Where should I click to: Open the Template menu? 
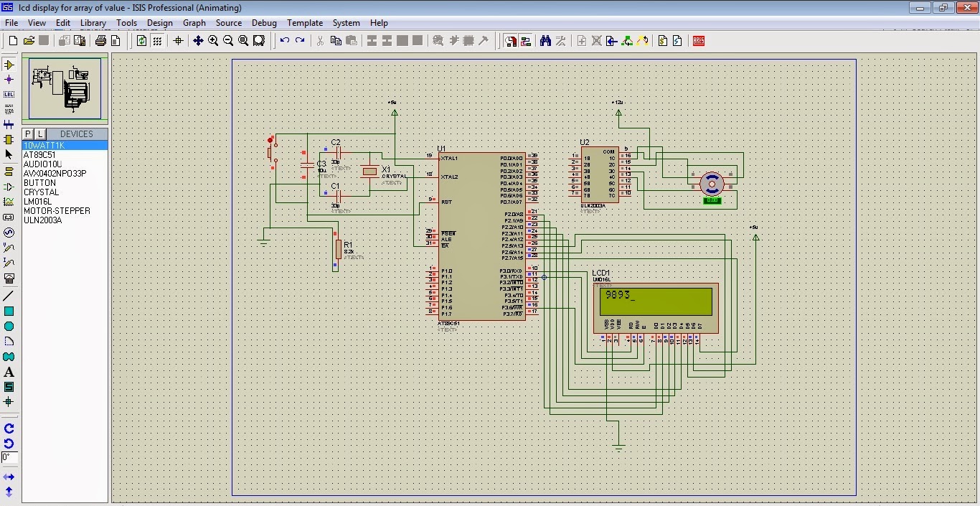click(305, 23)
